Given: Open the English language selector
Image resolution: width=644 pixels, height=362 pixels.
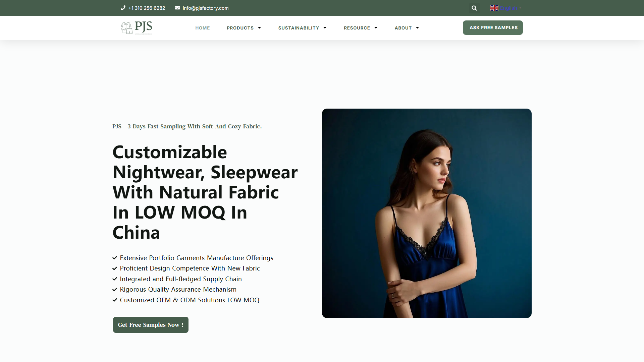Looking at the screenshot, I should coord(506,8).
